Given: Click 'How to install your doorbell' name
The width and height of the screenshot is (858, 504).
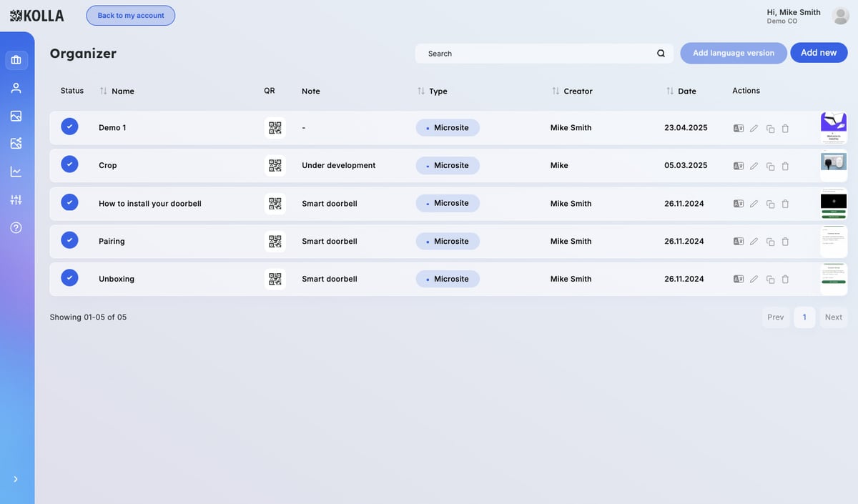Looking at the screenshot, I should (x=150, y=204).
